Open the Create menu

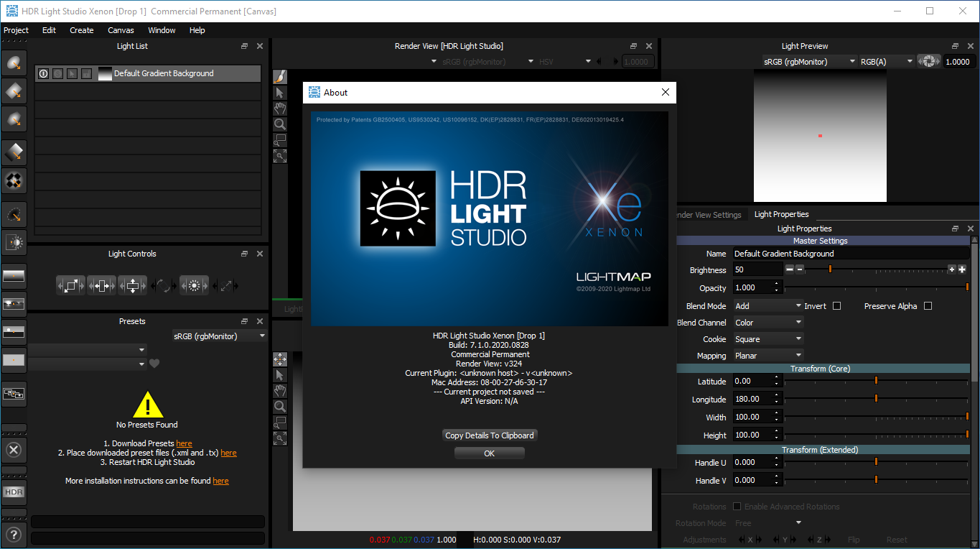coord(82,30)
